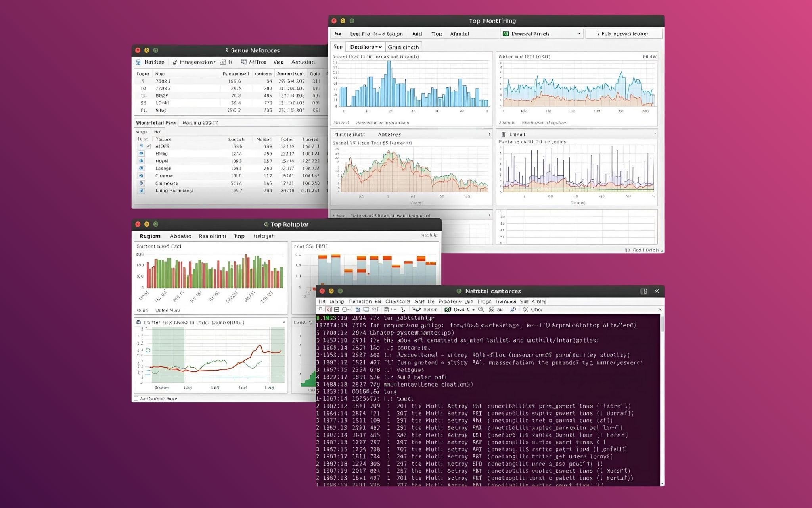
Task: Toggle the small circle radio in terminal toolbar
Action: pos(320,310)
